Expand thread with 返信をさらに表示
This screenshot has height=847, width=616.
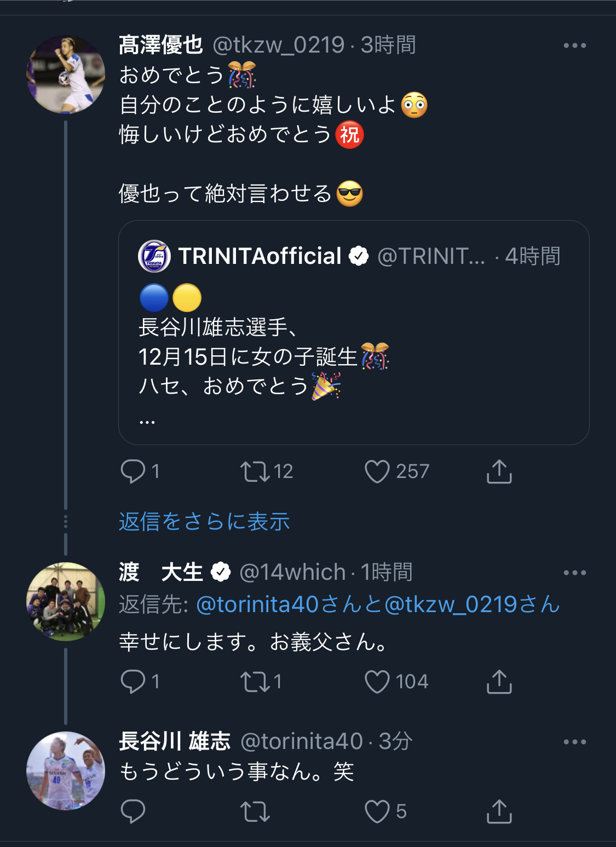(x=204, y=522)
